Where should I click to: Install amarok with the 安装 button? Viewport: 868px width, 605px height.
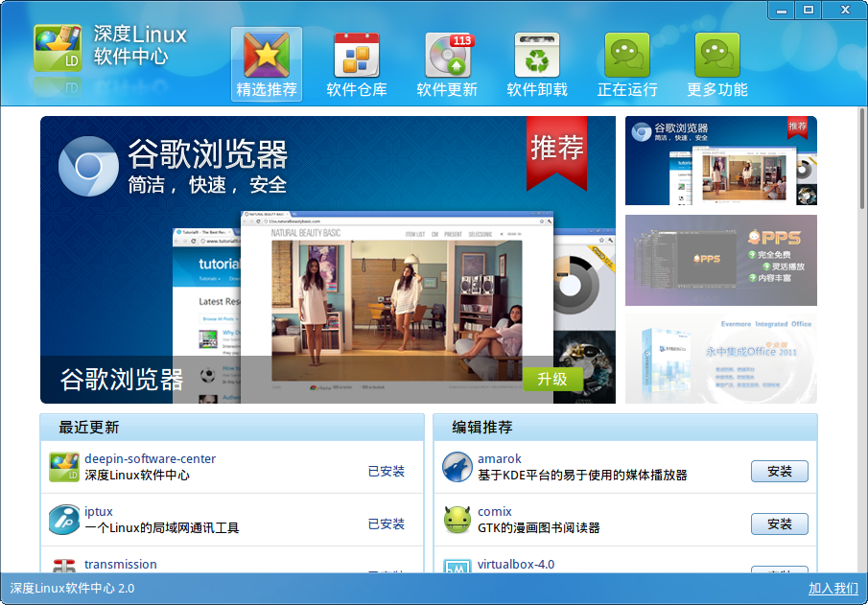point(780,471)
